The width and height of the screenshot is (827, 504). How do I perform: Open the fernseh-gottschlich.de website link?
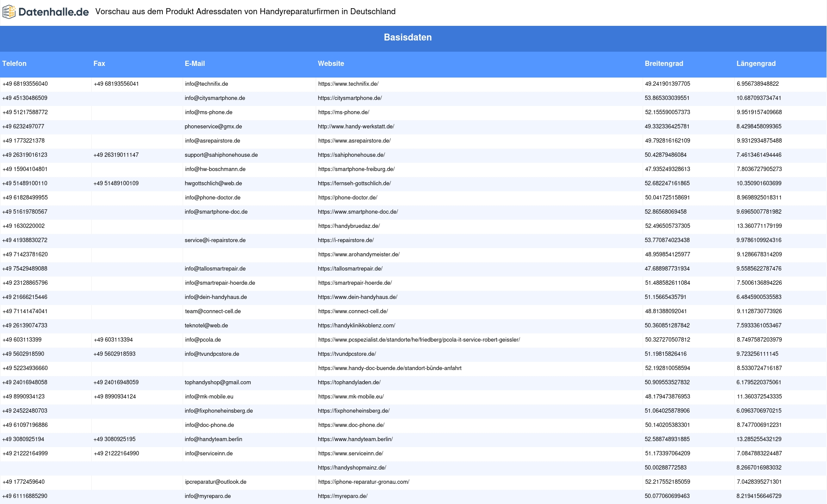(354, 184)
